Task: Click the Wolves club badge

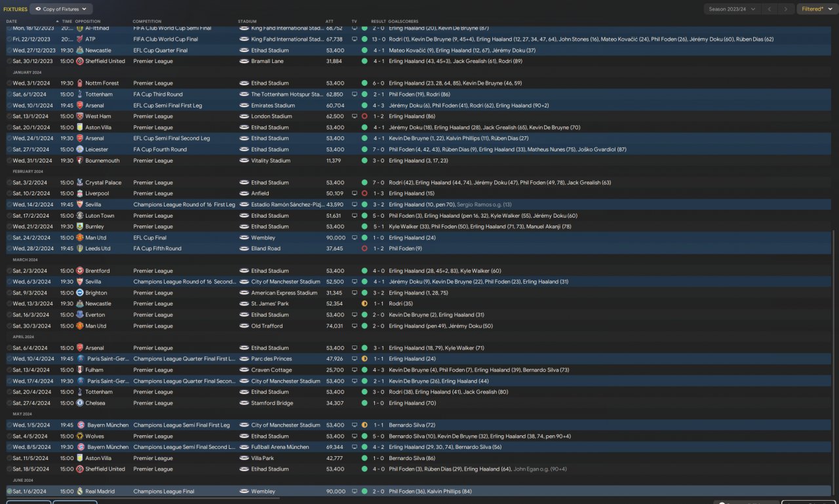Action: (79, 436)
